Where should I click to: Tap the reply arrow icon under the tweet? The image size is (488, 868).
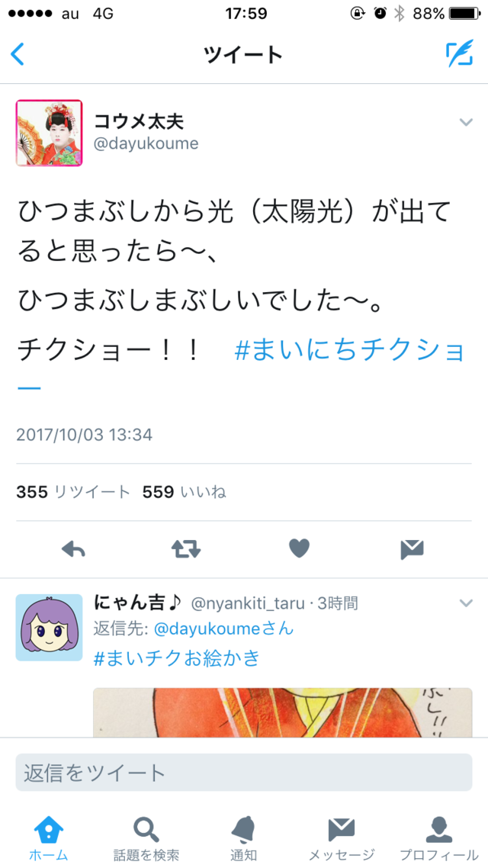73,549
